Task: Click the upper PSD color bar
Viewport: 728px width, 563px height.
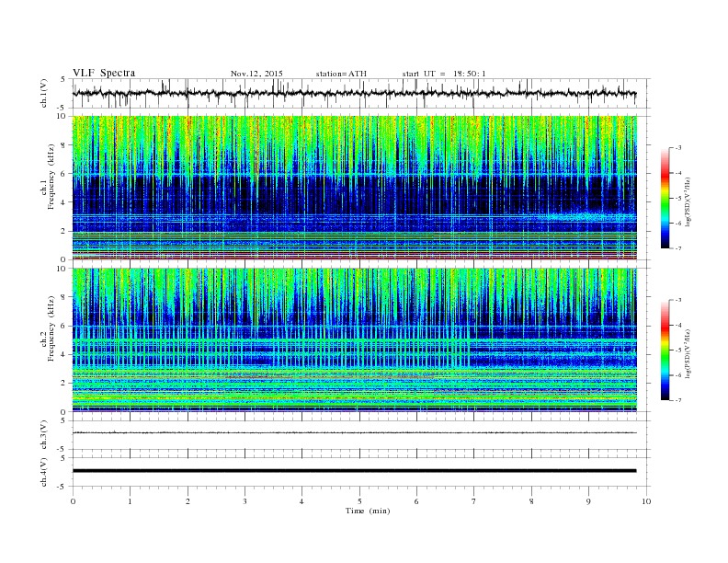Action: (x=665, y=198)
